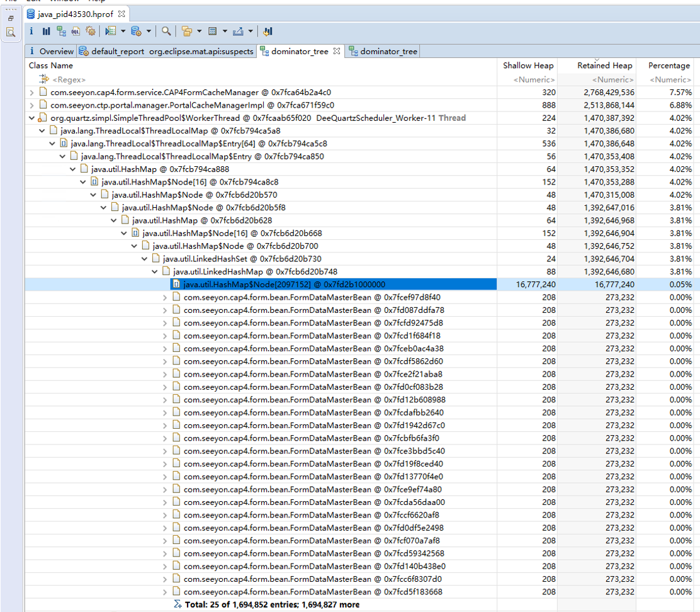The width and height of the screenshot is (700, 612).
Task: Open the Query Browser dropdown arrow
Action: 149,31
